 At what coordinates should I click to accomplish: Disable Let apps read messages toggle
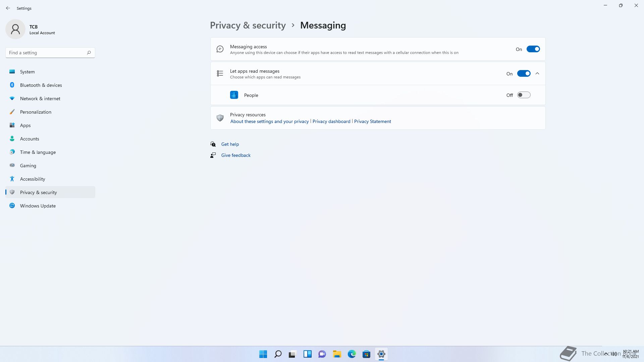[x=524, y=74]
